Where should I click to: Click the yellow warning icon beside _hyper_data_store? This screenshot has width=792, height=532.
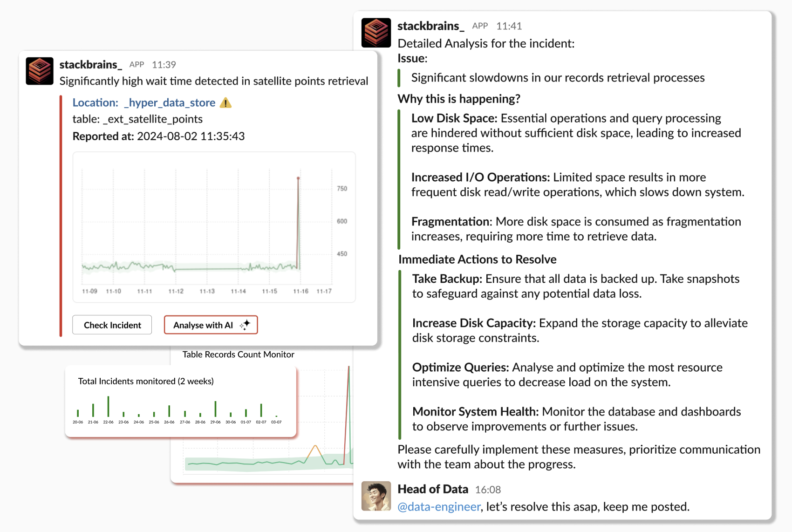[x=225, y=103]
